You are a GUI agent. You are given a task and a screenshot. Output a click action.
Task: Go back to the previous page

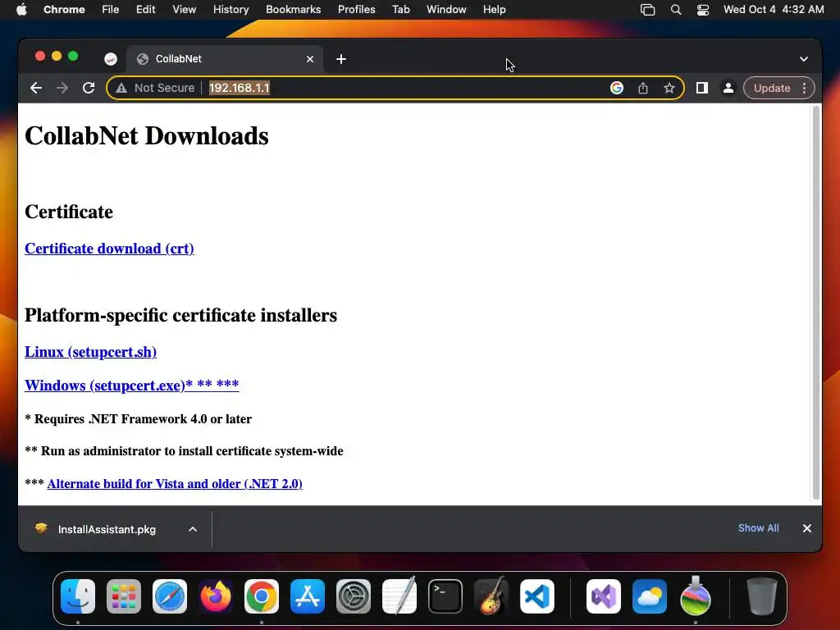pyautogui.click(x=36, y=88)
